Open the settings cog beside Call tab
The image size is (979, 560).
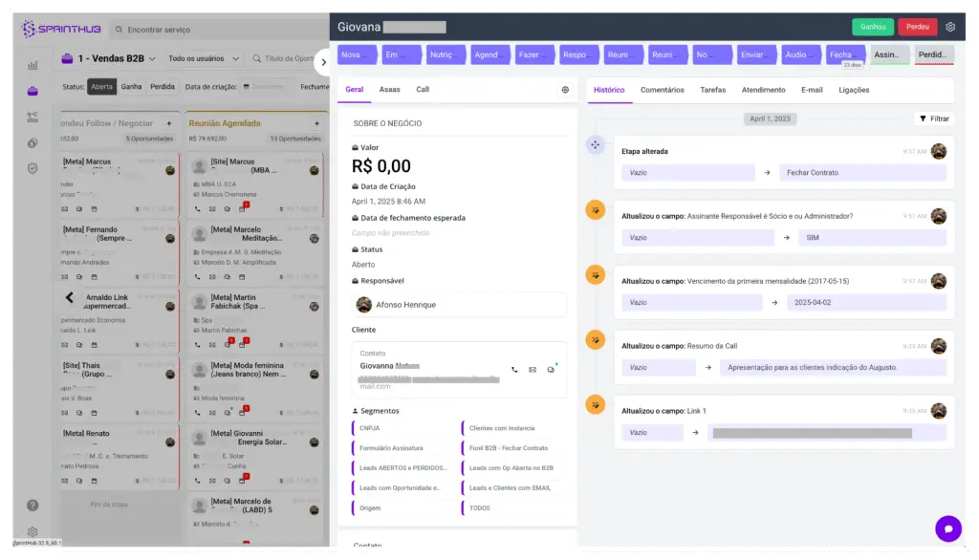tap(565, 90)
